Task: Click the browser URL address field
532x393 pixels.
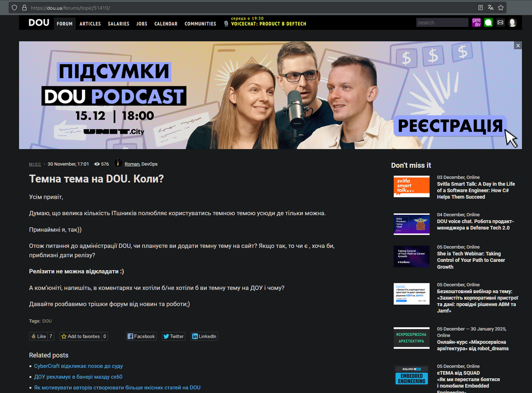Action: point(251,7)
